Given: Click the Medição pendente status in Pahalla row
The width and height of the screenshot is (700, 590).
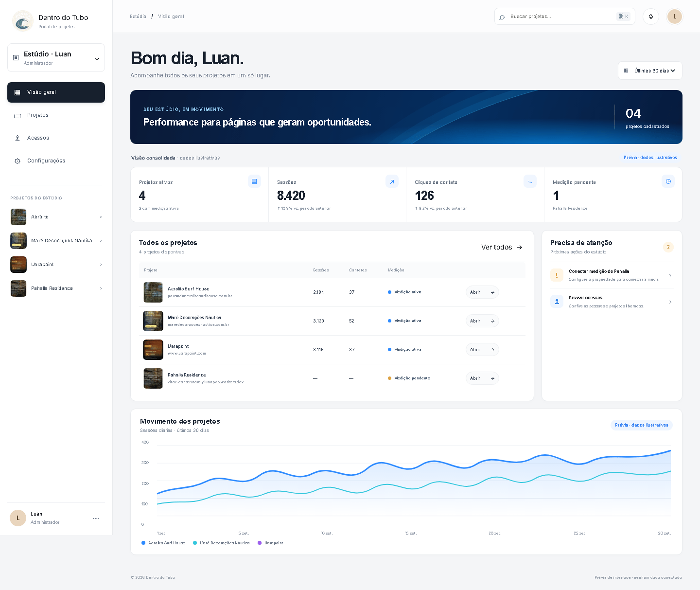Looking at the screenshot, I should point(409,378).
